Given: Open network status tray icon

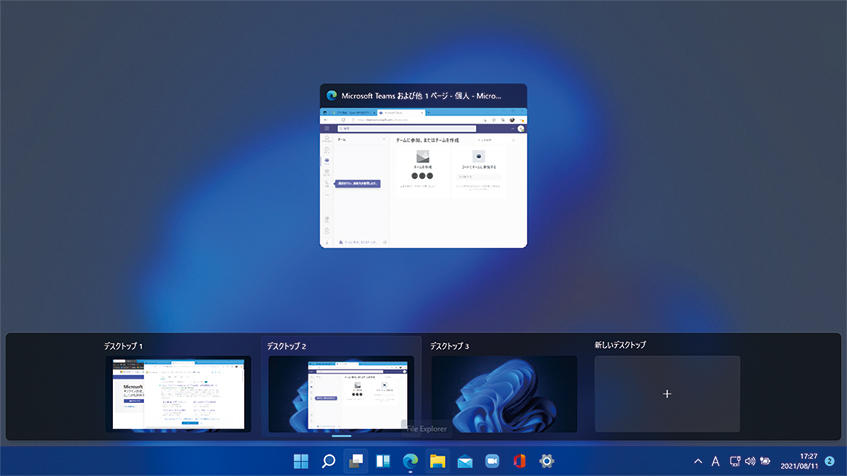Looking at the screenshot, I should coord(735,461).
